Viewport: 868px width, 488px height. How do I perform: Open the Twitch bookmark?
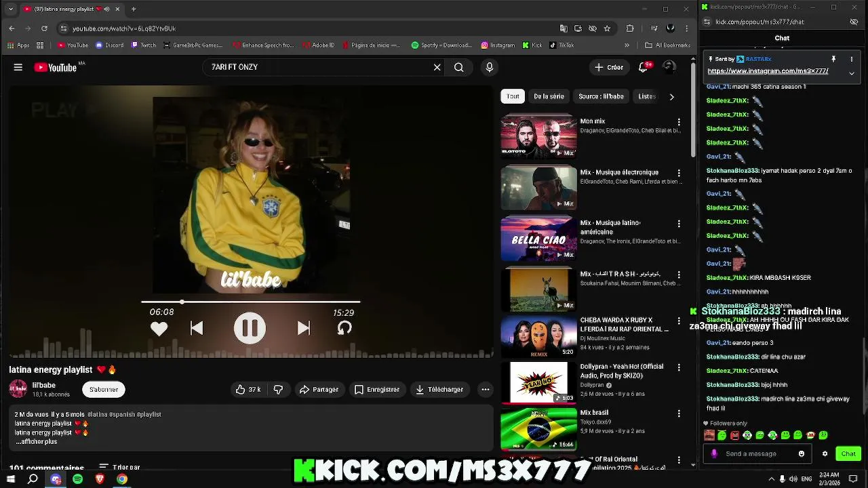click(x=144, y=45)
